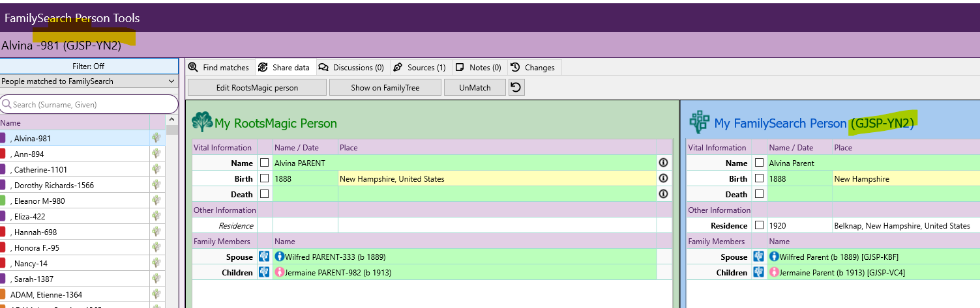Screen dimensions: 980x308
Task: Click the info icon in RootsMagic Death row
Action: (664, 194)
